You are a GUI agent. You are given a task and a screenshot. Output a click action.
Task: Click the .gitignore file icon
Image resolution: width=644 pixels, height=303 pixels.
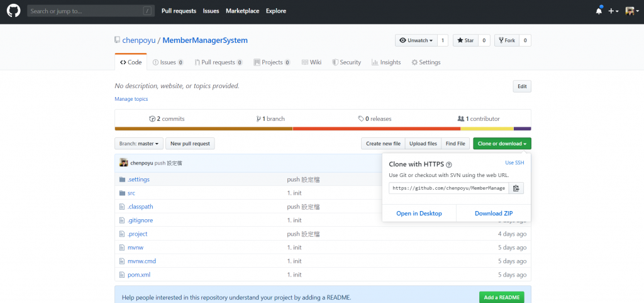(x=121, y=220)
